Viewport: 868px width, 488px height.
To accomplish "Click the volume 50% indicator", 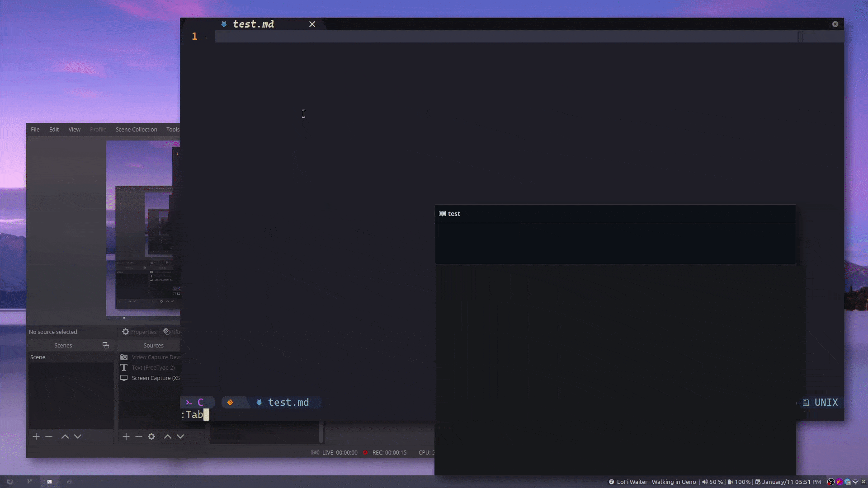I will tap(712, 482).
